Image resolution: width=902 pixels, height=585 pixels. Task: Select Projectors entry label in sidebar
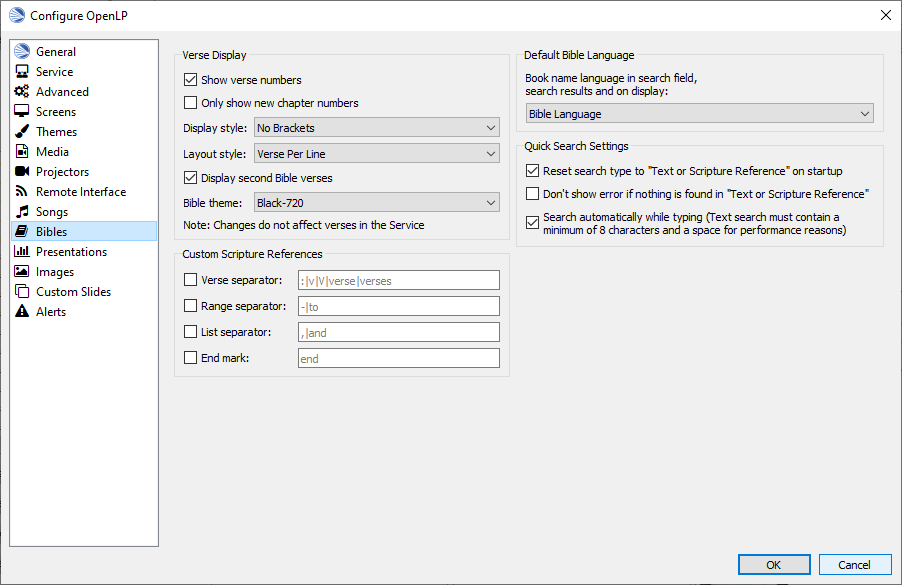pyautogui.click(x=62, y=172)
